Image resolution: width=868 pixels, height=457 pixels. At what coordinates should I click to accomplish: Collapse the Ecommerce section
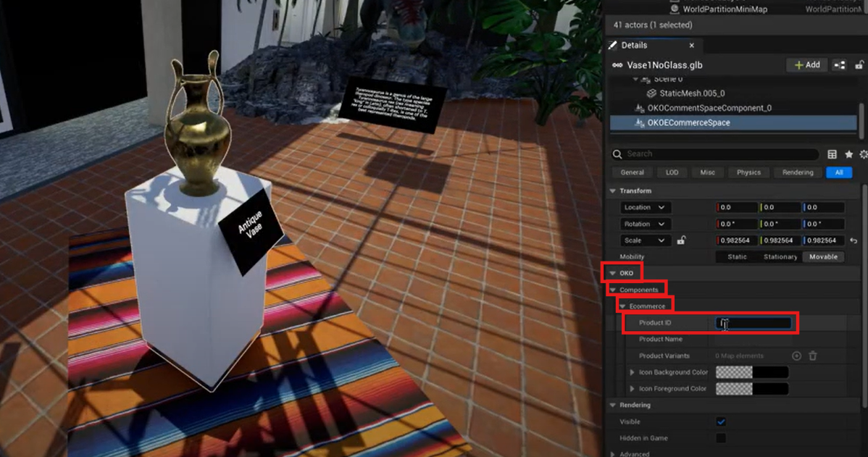(622, 306)
